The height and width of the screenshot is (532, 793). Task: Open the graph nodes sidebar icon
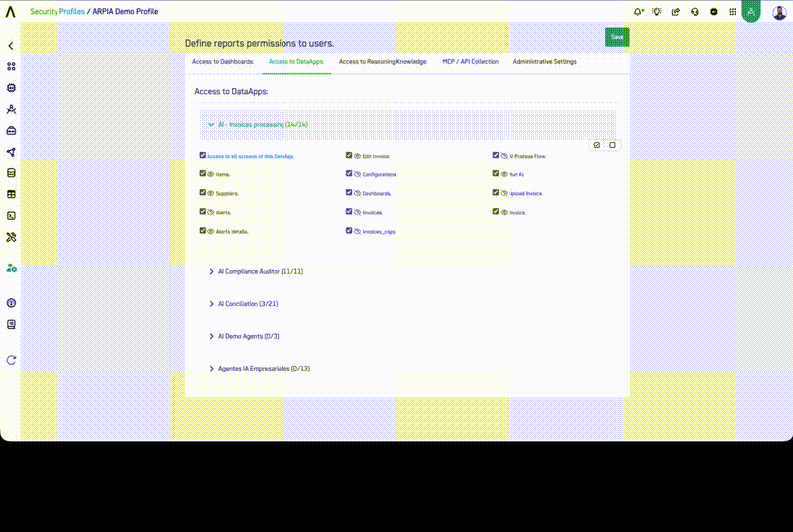click(11, 152)
